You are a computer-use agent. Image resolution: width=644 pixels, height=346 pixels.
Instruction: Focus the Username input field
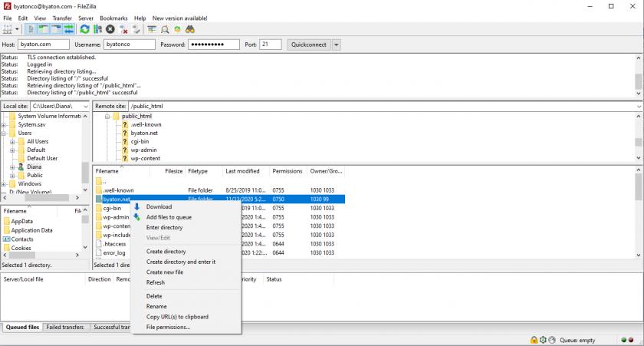point(130,44)
